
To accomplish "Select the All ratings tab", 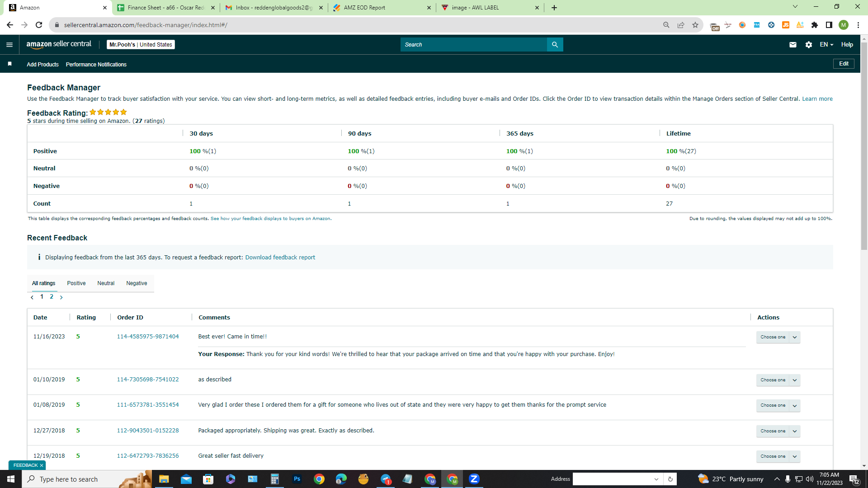I will click(x=43, y=283).
